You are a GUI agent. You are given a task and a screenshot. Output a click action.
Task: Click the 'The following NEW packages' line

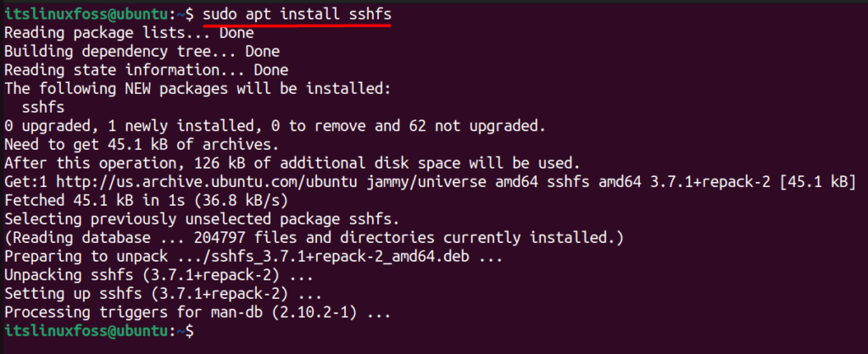[x=198, y=88]
